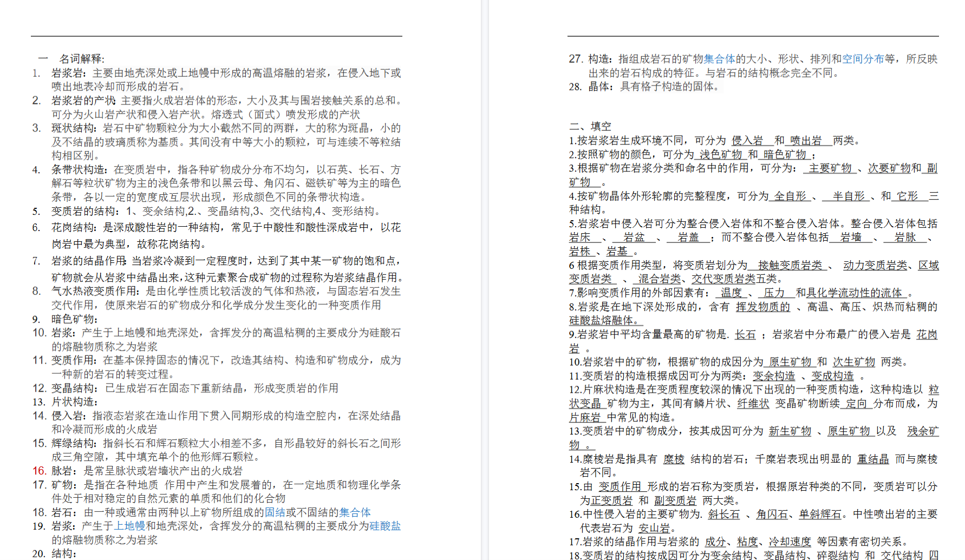
Task: Click the '一 名词解释' section heading
Action: 71,58
